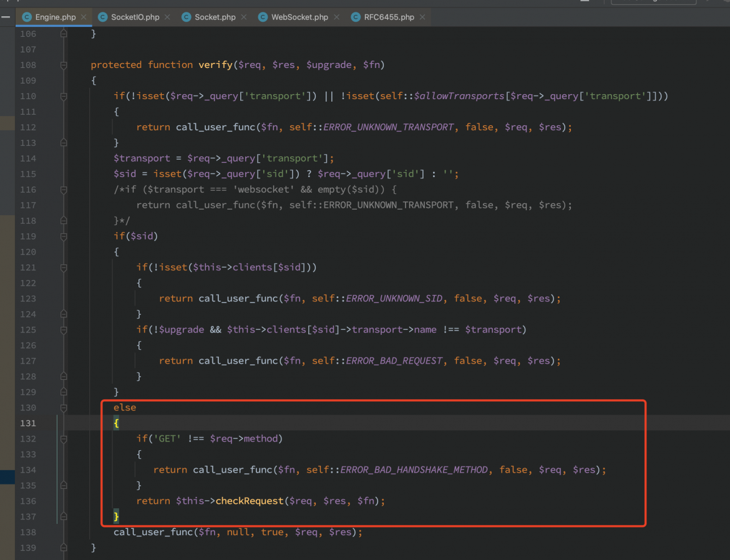Close the WebSocket.php tab
This screenshot has height=560, width=730.
pyautogui.click(x=336, y=17)
